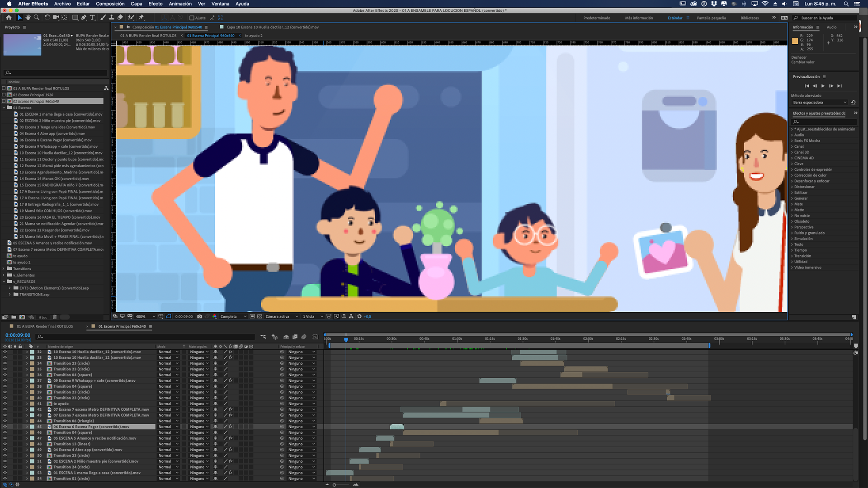The image size is (868, 488).
Task: Click the play button in the Previsualización panel
Action: [x=823, y=86]
